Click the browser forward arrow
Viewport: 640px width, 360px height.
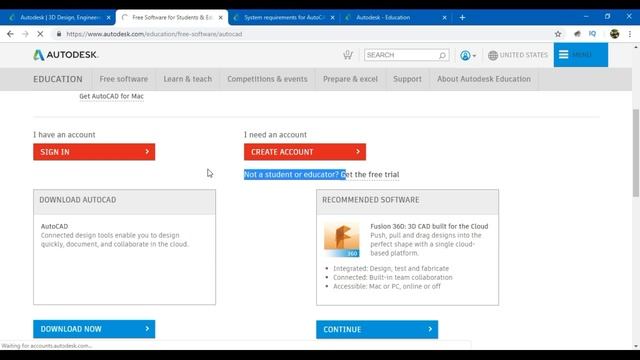point(25,34)
